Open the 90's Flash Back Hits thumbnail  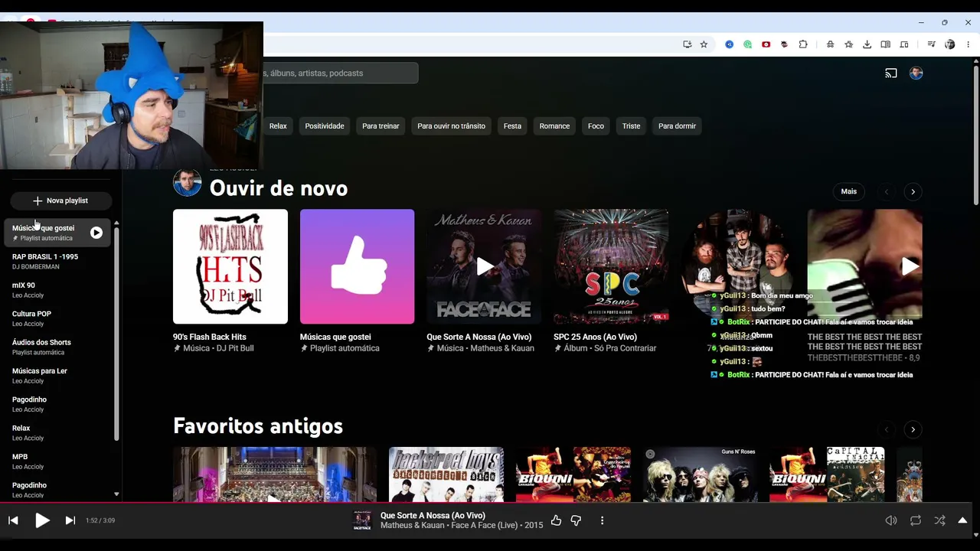230,266
